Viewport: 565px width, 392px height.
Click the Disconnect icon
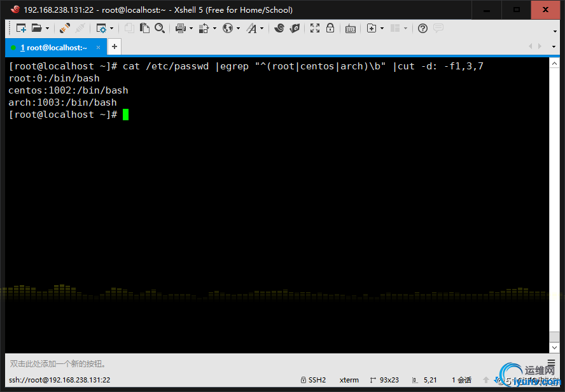point(80,28)
